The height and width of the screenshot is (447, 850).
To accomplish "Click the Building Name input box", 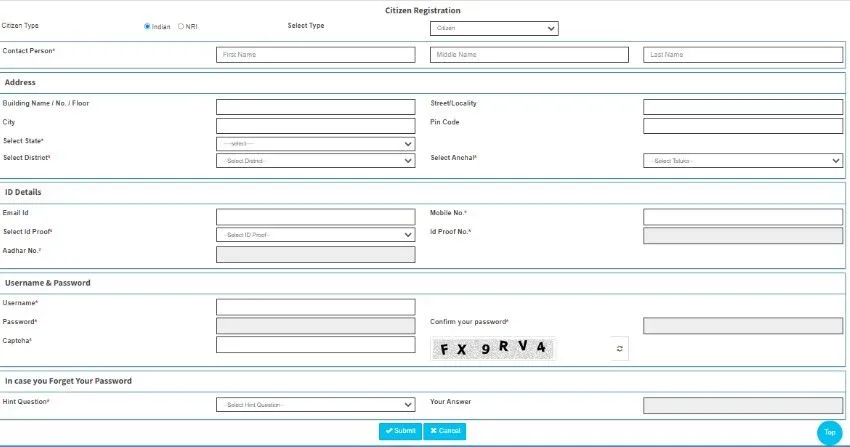I will (315, 107).
